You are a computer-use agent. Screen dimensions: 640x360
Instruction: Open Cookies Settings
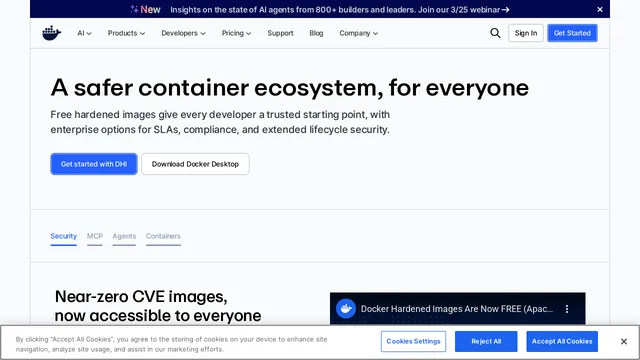[x=413, y=341]
